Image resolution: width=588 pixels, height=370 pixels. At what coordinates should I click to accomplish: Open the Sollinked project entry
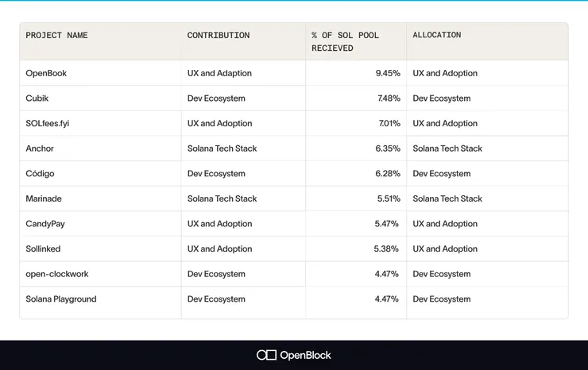tap(43, 249)
